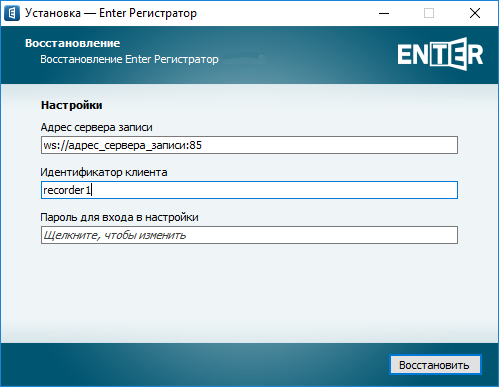The height and width of the screenshot is (387, 499).
Task: Click the installer app icon in title bar
Action: [12, 13]
